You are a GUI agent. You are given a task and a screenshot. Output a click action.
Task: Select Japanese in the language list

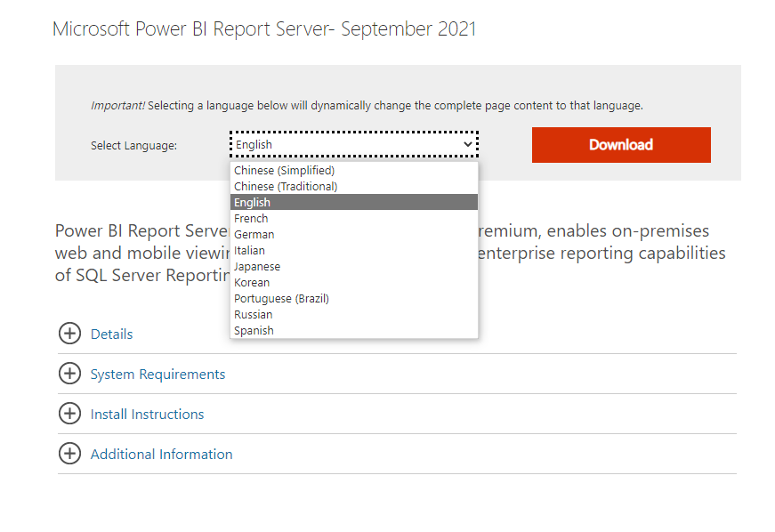pos(354,266)
